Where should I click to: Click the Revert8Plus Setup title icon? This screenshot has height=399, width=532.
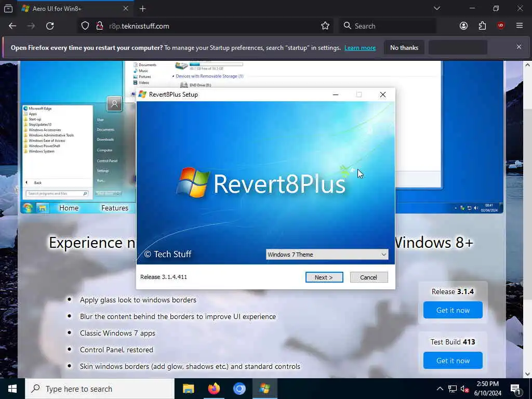coord(142,95)
